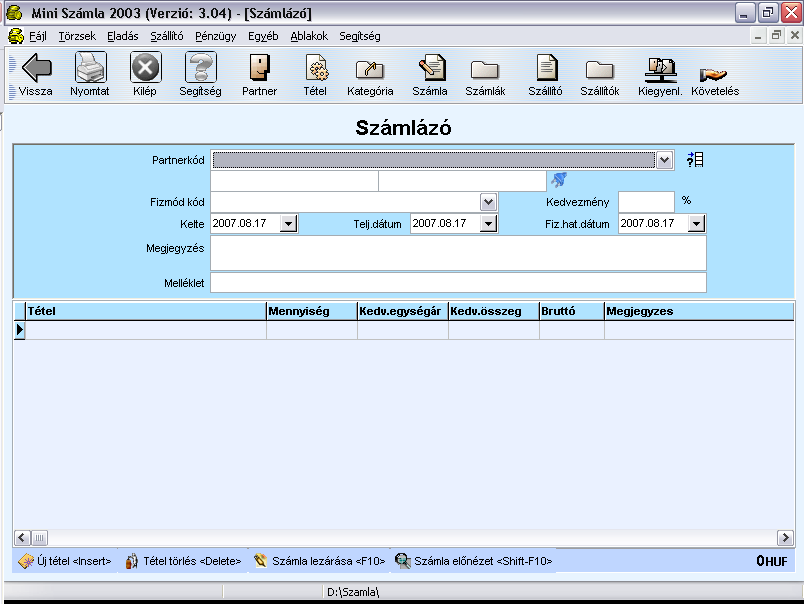Click the Kedv.egységár column header
Screen dimensions: 804x604
pos(403,311)
